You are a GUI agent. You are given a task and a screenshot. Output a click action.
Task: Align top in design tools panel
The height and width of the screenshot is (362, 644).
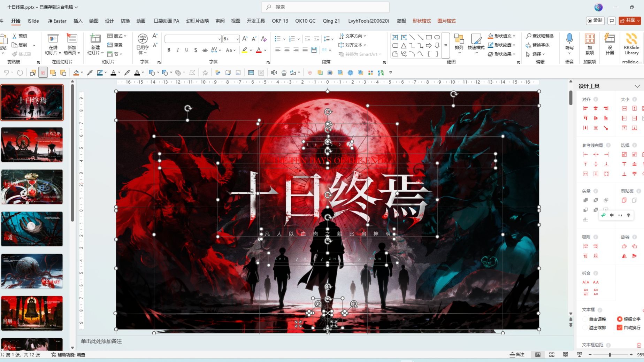click(x=585, y=118)
